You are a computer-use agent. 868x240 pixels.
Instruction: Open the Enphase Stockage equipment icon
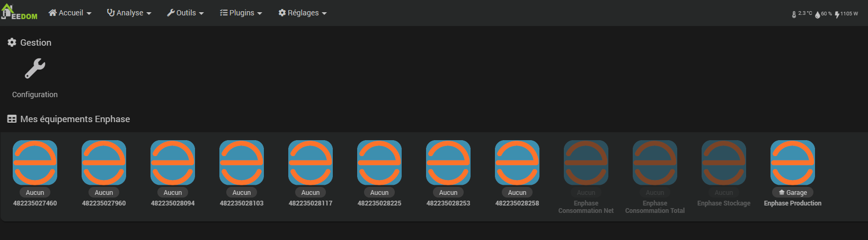click(x=724, y=162)
